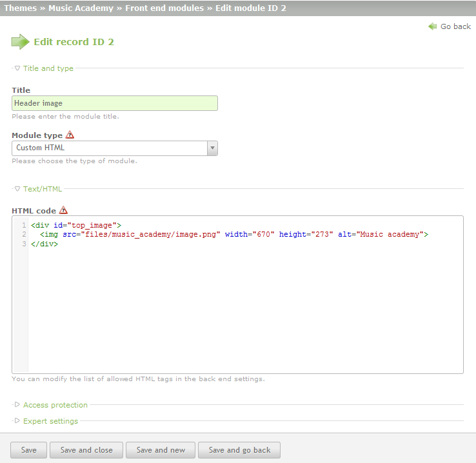Click the green Go back arrow icon
The image size is (476, 463).
click(x=433, y=26)
